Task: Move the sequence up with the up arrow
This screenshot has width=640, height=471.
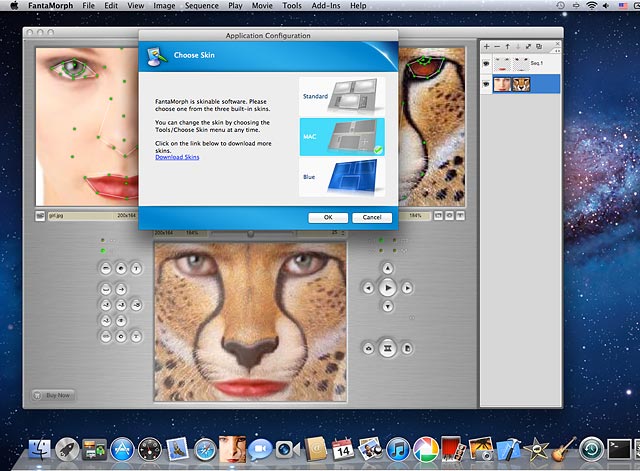Action: tap(507, 47)
